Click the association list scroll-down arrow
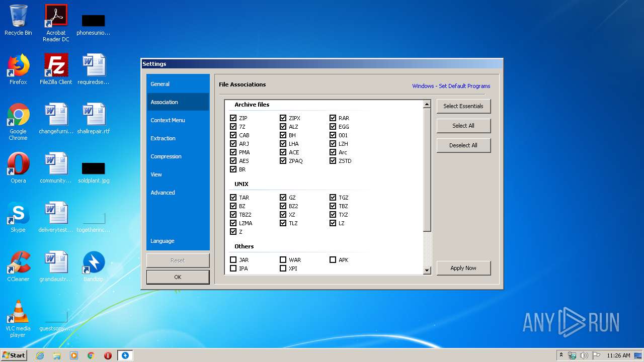The height and width of the screenshot is (362, 644). pos(427,270)
